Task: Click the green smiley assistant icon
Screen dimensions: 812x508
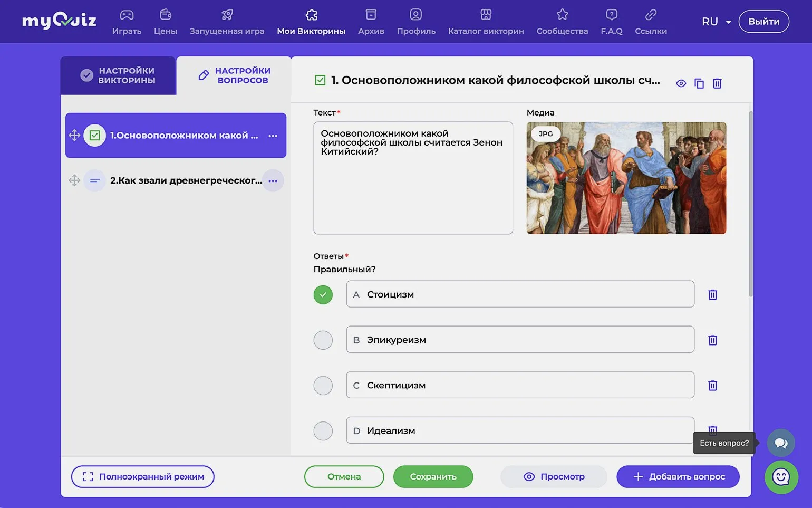Action: point(781,477)
